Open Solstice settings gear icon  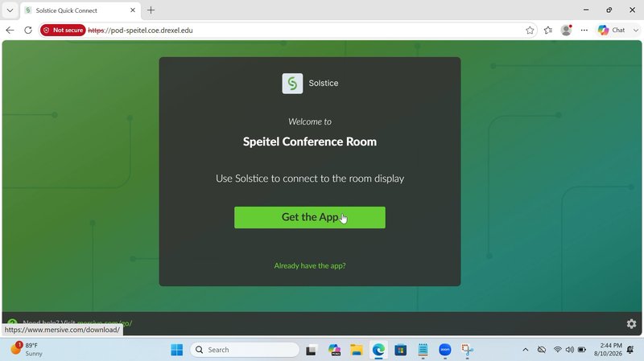coord(631,324)
